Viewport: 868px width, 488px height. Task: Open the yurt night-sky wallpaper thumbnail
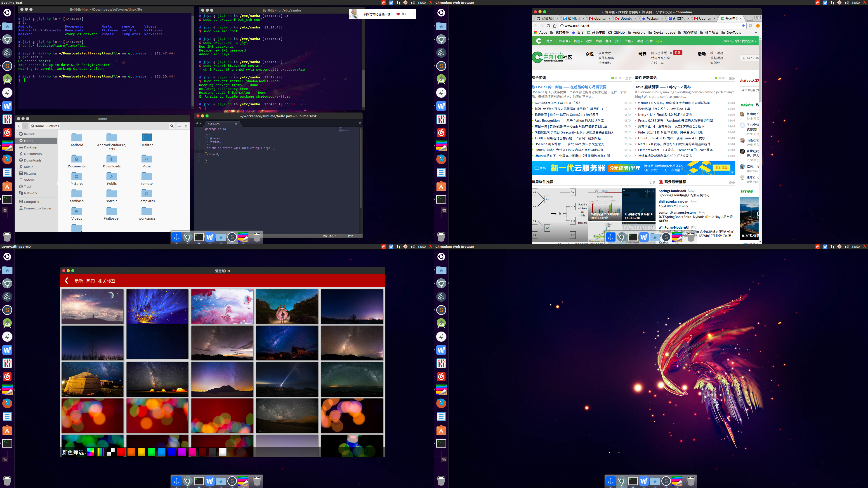[x=92, y=379]
